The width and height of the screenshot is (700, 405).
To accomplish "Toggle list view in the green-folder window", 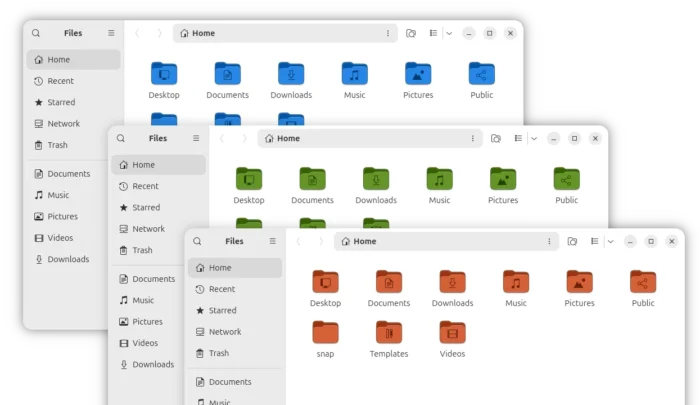I will point(518,138).
